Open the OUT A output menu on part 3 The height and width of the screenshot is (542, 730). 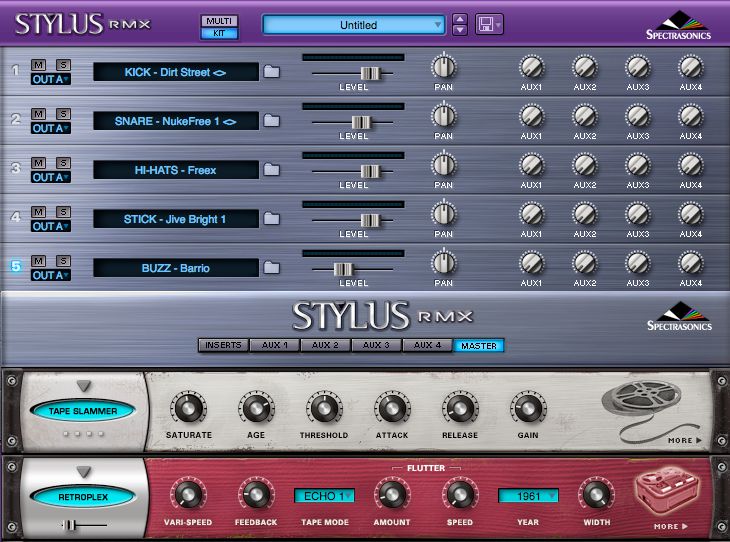coord(51,177)
